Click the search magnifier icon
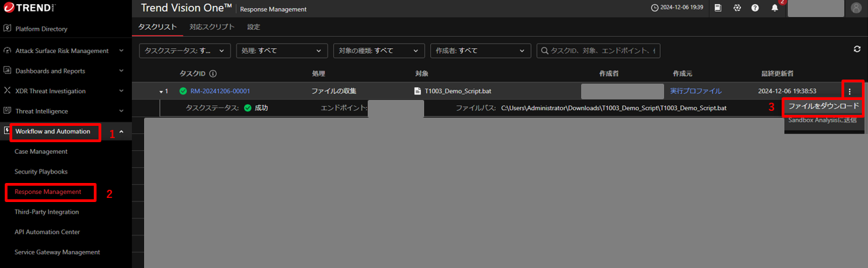868x268 pixels. click(x=544, y=51)
